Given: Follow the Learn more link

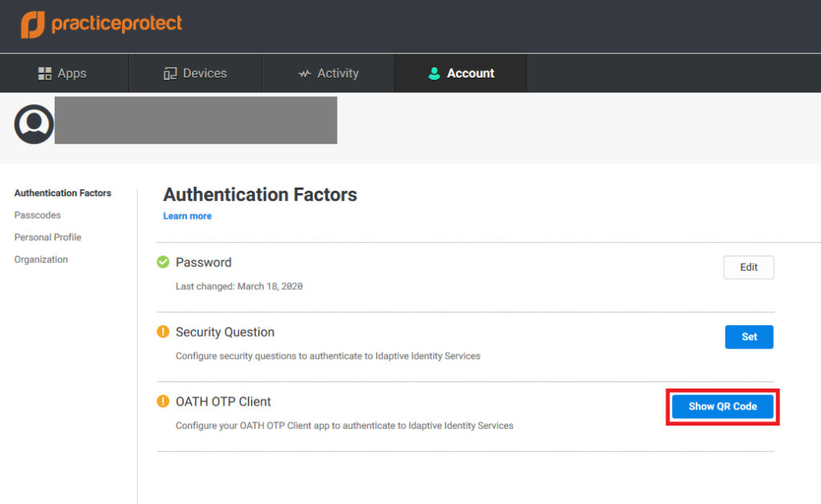Looking at the screenshot, I should pos(188,216).
